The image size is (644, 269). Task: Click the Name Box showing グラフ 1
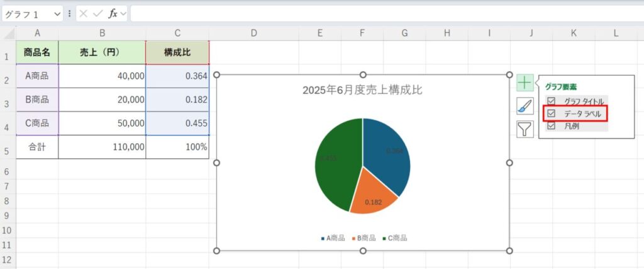pos(27,14)
